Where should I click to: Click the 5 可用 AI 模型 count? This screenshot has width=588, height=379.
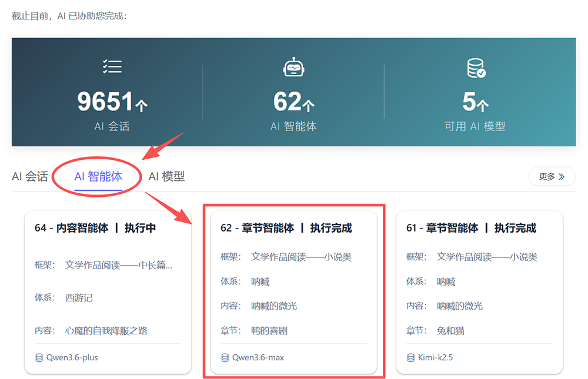click(469, 102)
